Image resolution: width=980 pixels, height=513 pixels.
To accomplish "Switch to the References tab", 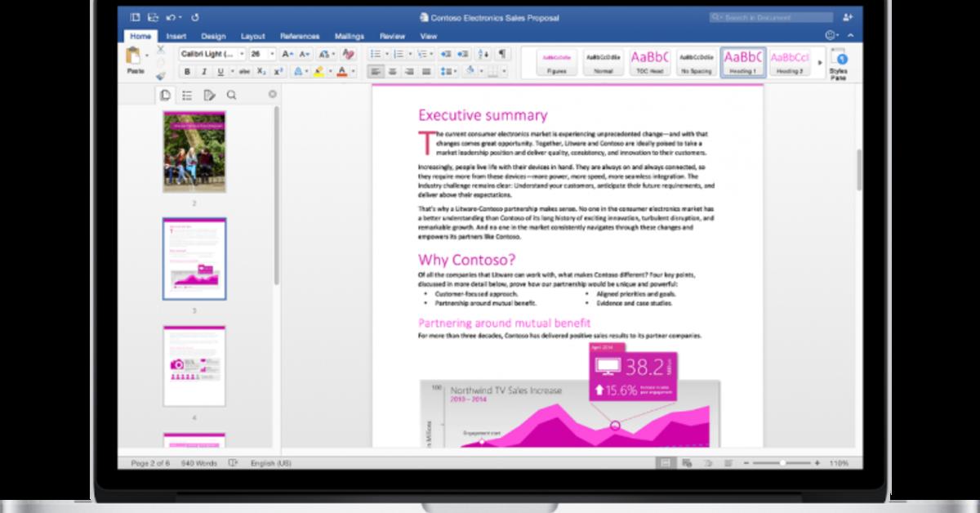I will tap(300, 36).
